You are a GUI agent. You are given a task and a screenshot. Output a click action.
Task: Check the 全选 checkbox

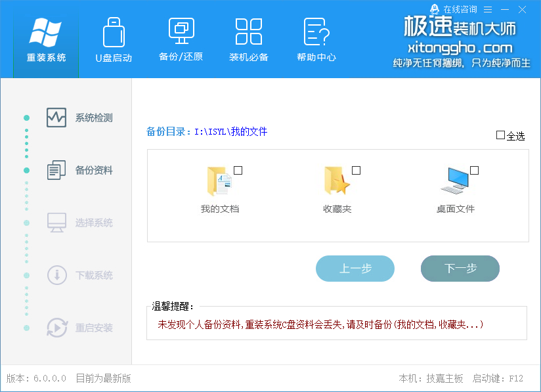(x=500, y=135)
